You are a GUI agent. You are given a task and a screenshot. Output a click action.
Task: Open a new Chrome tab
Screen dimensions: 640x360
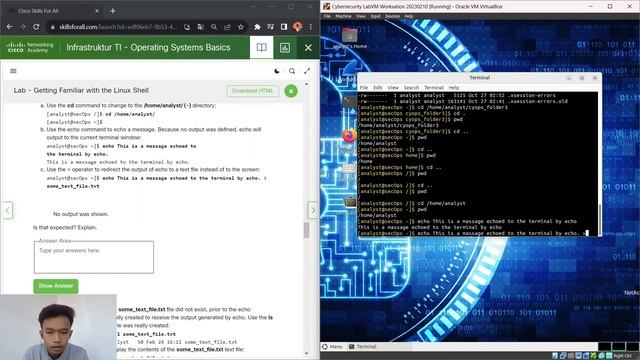pos(113,11)
